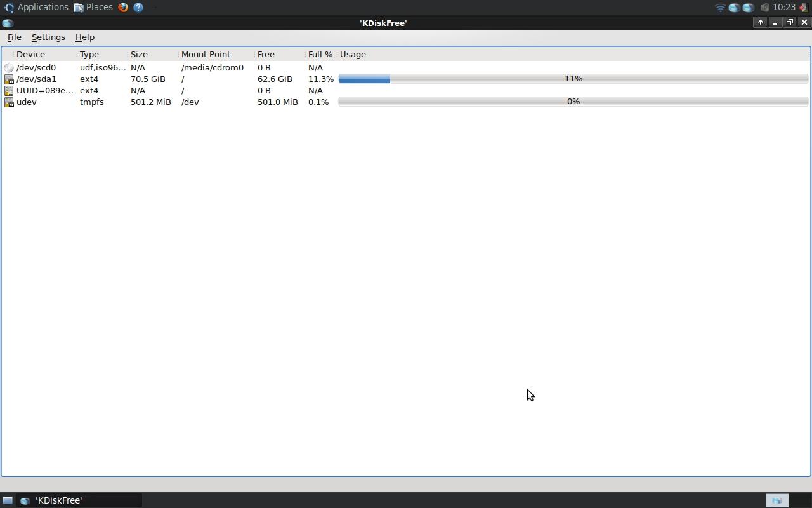Select the udev device name

(26, 102)
